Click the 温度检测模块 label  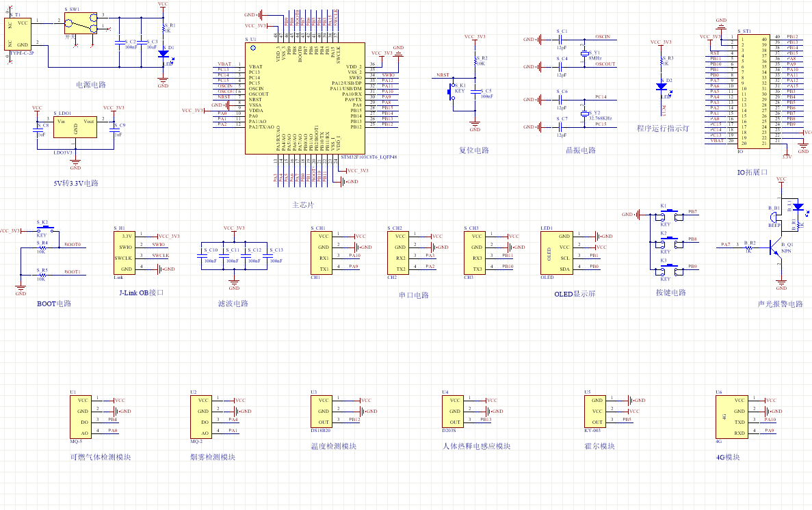coord(334,446)
